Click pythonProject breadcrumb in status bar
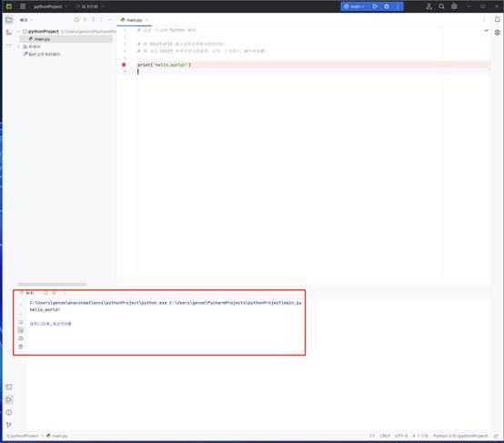The image size is (504, 443). tap(23, 436)
